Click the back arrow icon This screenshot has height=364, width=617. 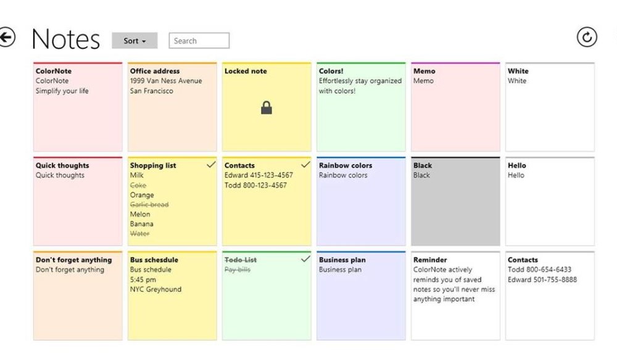(x=7, y=38)
